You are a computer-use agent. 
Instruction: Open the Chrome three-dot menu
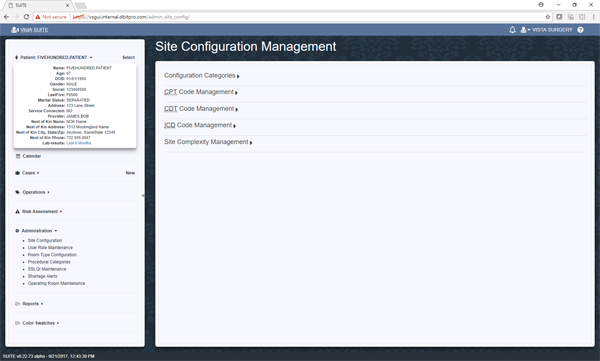click(593, 17)
